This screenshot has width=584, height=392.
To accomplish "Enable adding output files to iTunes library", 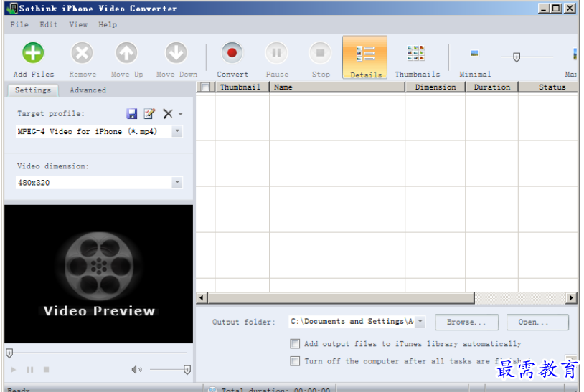I will pos(295,344).
